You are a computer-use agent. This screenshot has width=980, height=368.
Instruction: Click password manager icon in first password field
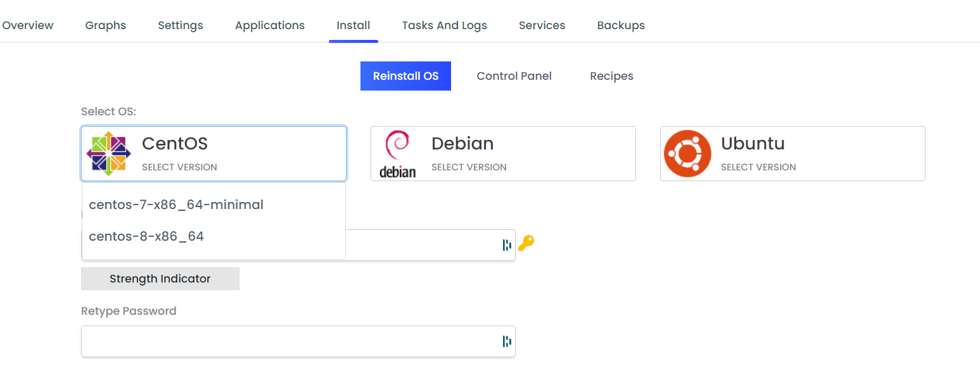(x=506, y=245)
